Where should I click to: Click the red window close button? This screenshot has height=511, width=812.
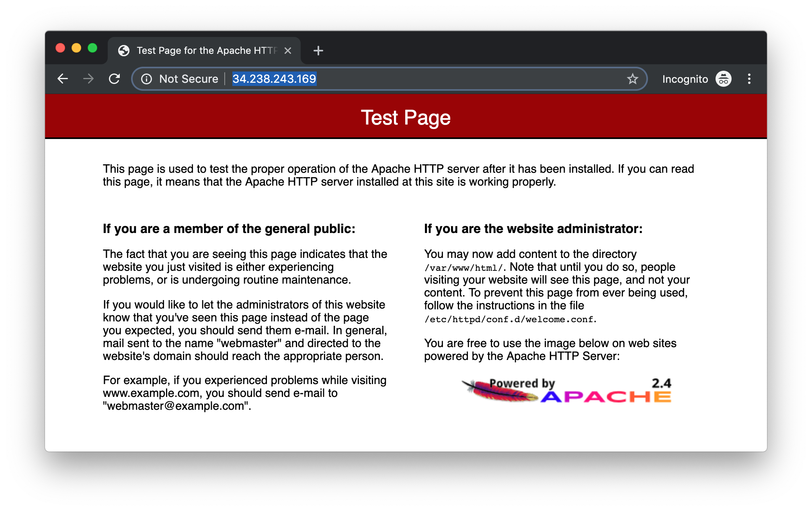[x=60, y=48]
